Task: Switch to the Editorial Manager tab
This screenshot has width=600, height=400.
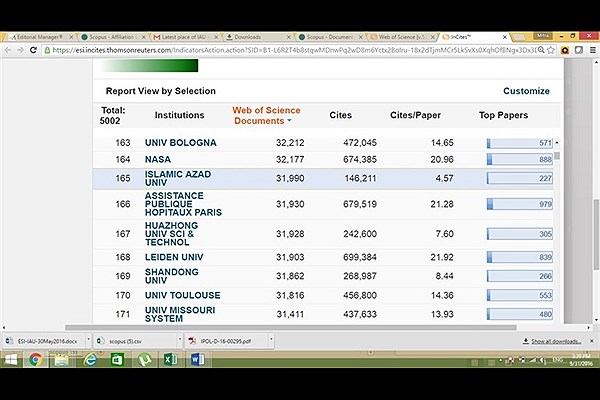Action: [x=39, y=37]
